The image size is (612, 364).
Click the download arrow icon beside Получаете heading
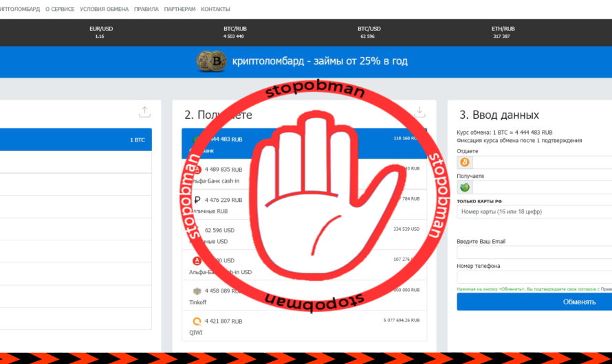[x=420, y=111]
